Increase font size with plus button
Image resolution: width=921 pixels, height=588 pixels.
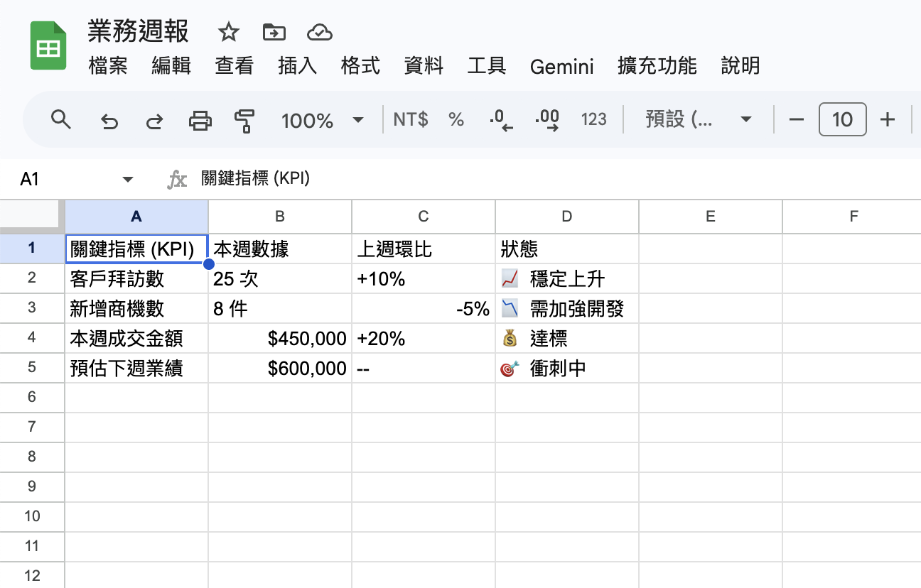(x=888, y=120)
